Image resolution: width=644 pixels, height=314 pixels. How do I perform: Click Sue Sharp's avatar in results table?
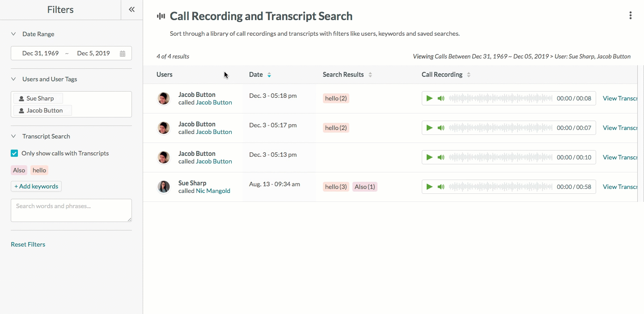(x=164, y=187)
